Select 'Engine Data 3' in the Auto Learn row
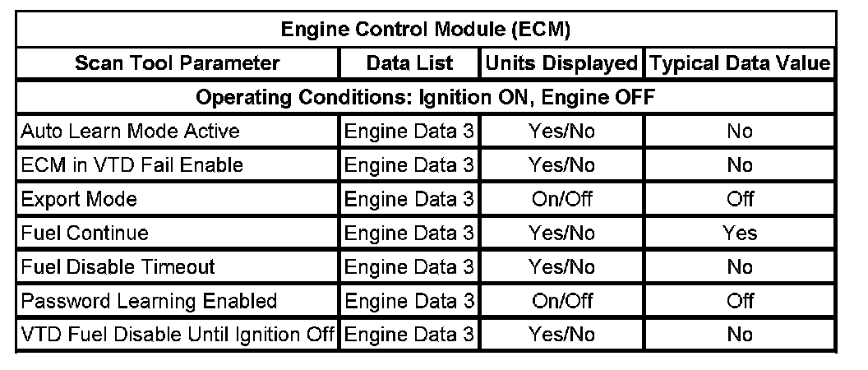 (x=409, y=132)
